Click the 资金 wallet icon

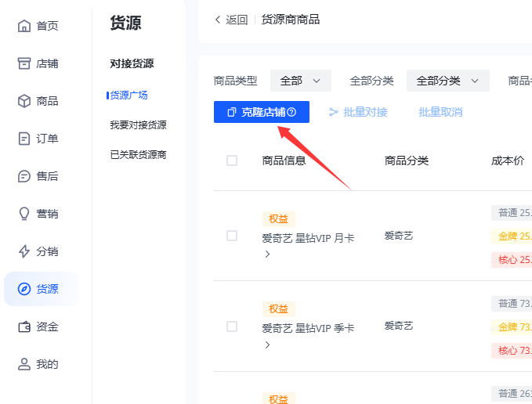pos(24,326)
